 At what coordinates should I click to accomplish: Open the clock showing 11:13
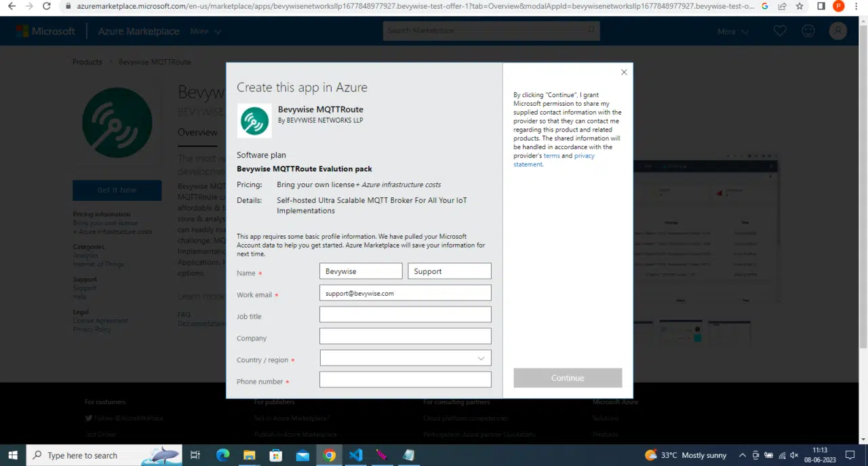point(821,454)
